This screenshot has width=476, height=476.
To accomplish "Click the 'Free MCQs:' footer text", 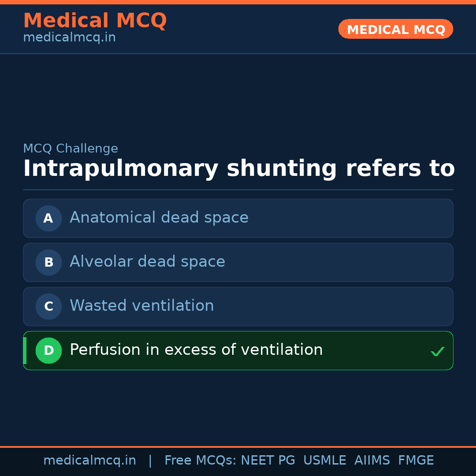I will tap(201, 461).
